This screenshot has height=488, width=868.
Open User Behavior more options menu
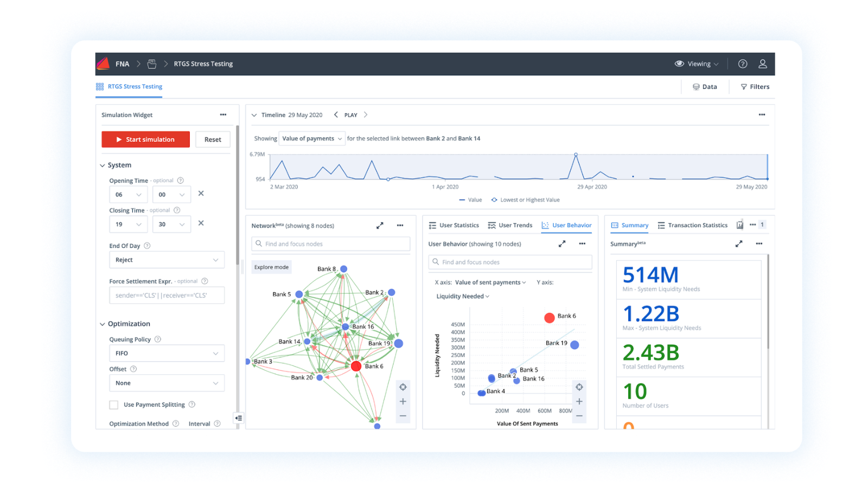pos(582,244)
